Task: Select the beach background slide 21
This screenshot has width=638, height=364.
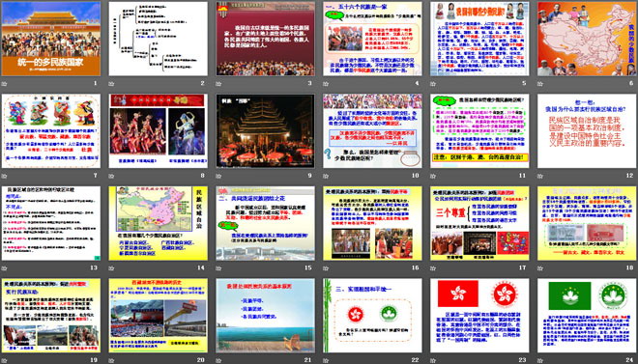Action: pyautogui.click(x=265, y=316)
